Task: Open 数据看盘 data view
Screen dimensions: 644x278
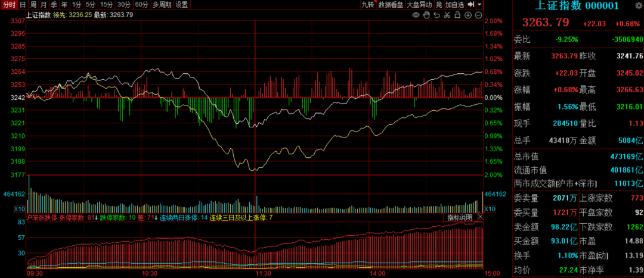Action: pos(391,5)
